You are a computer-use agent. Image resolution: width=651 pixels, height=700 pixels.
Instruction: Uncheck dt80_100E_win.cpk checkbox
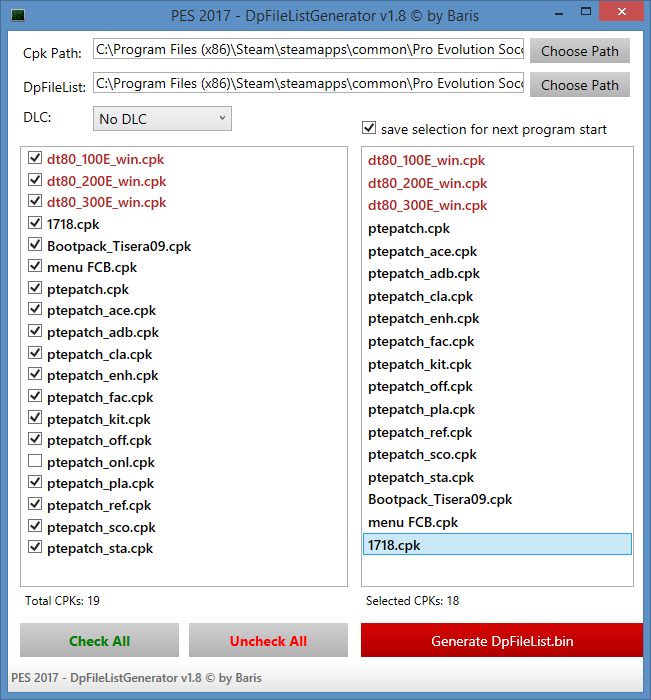[35, 158]
